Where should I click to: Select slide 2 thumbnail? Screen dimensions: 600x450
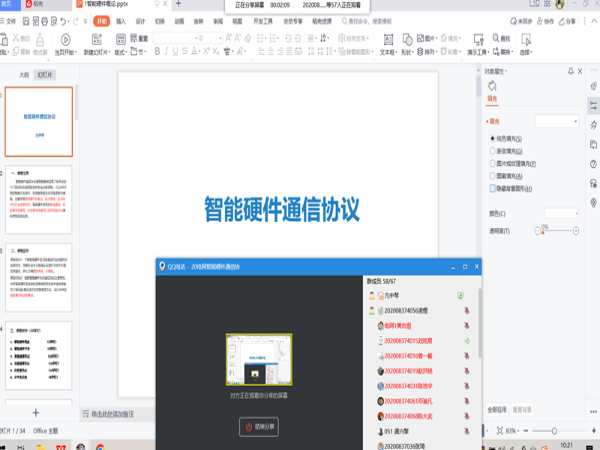39,199
